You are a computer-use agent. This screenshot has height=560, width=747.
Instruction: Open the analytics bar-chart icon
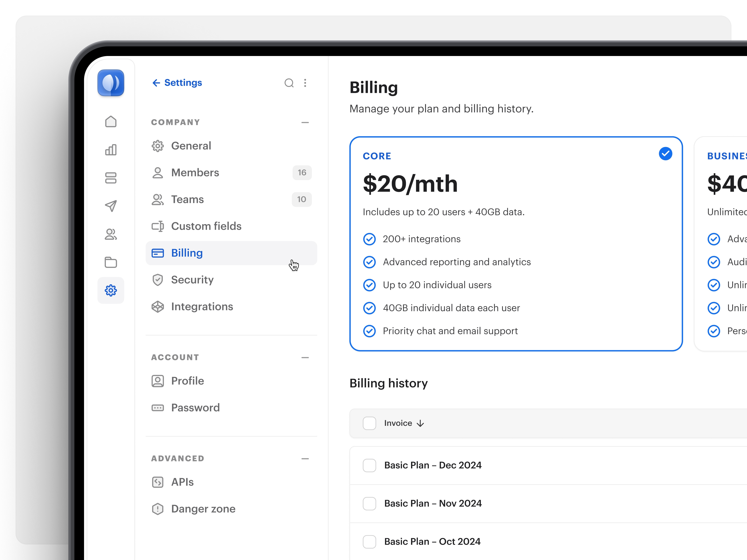(111, 150)
